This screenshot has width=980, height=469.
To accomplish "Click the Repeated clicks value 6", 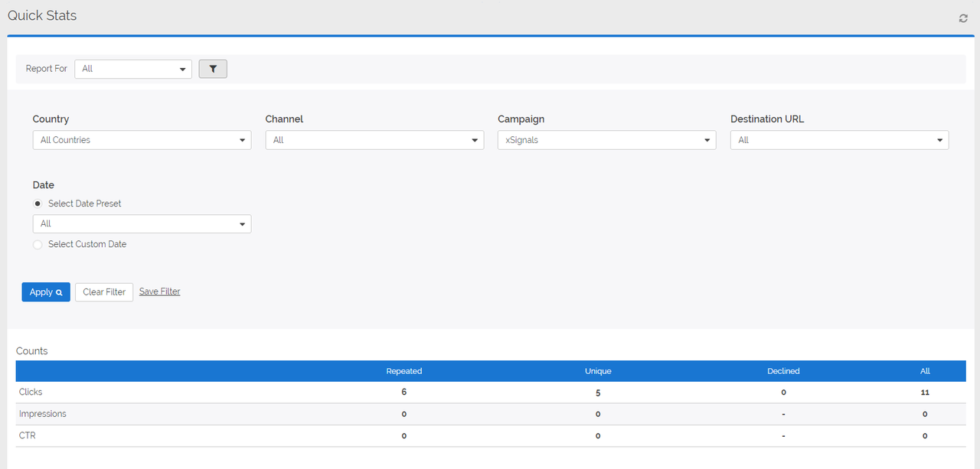I will [403, 392].
